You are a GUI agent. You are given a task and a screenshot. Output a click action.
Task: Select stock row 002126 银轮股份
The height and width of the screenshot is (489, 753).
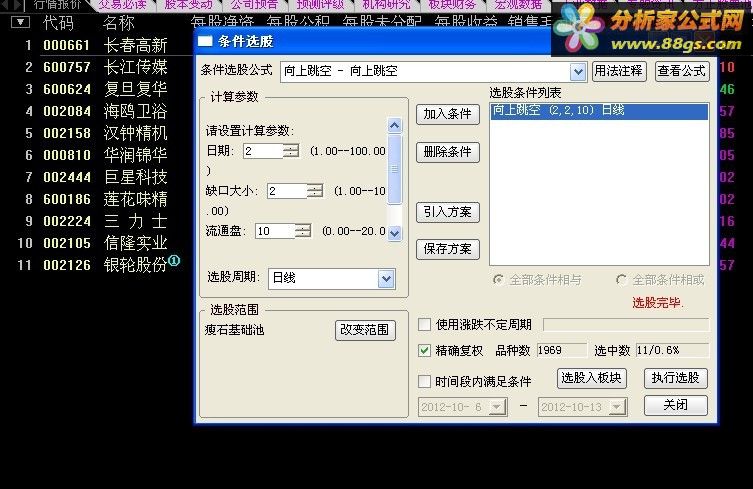pyautogui.click(x=96, y=265)
